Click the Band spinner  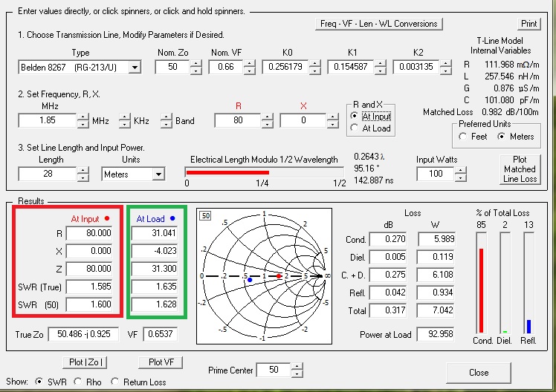click(x=166, y=121)
